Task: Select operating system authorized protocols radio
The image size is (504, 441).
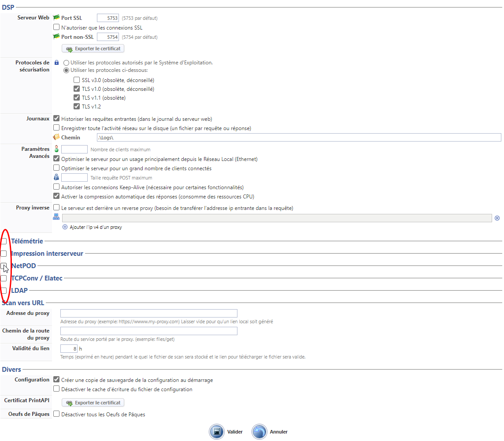Action: (x=67, y=63)
